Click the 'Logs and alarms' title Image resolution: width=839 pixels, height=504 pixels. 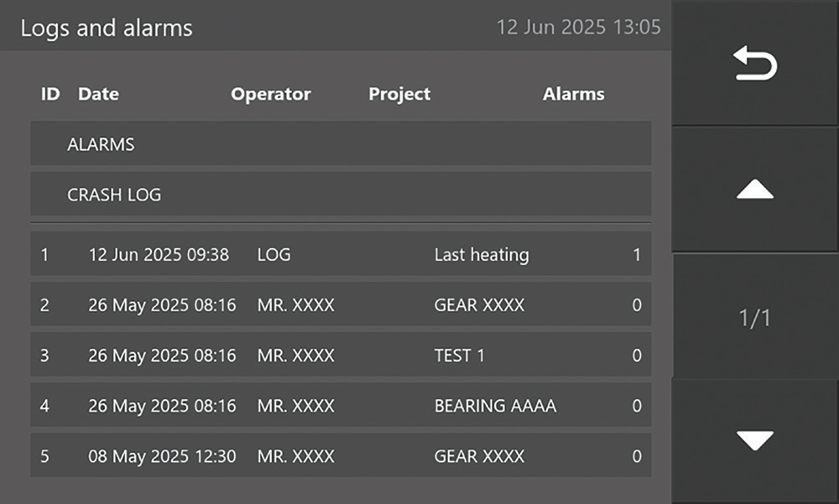click(x=107, y=28)
